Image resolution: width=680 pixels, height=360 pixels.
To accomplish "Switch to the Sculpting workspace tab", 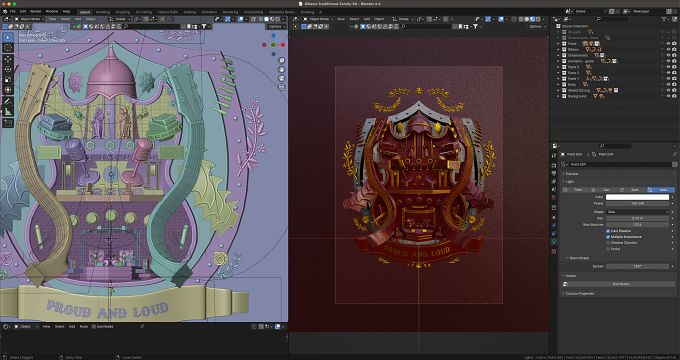I will click(123, 12).
